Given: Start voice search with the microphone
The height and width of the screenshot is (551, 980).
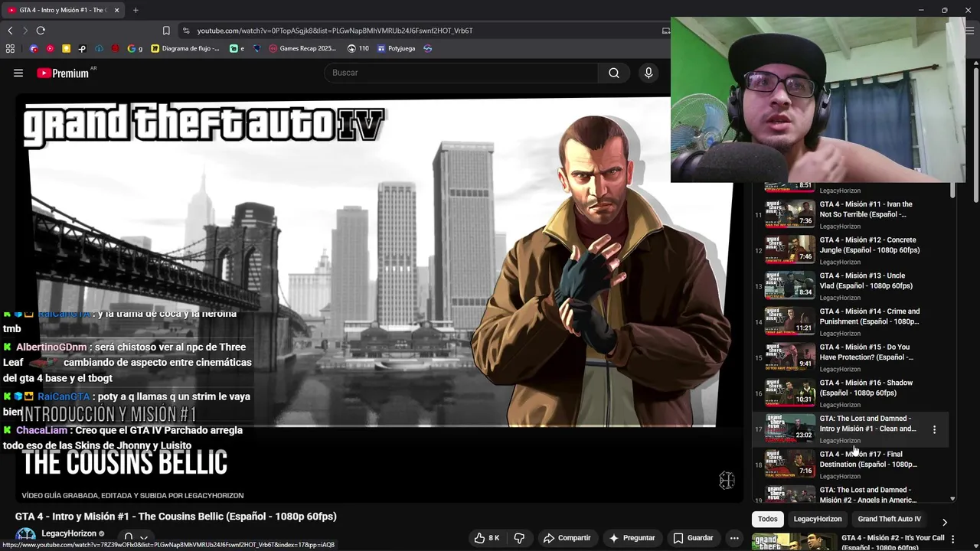Looking at the screenshot, I should 648,73.
